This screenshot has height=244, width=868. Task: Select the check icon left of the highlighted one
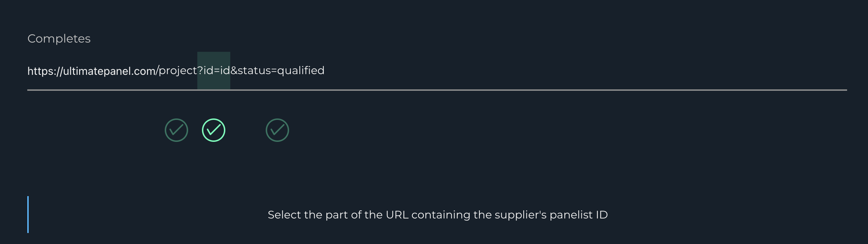point(176,130)
